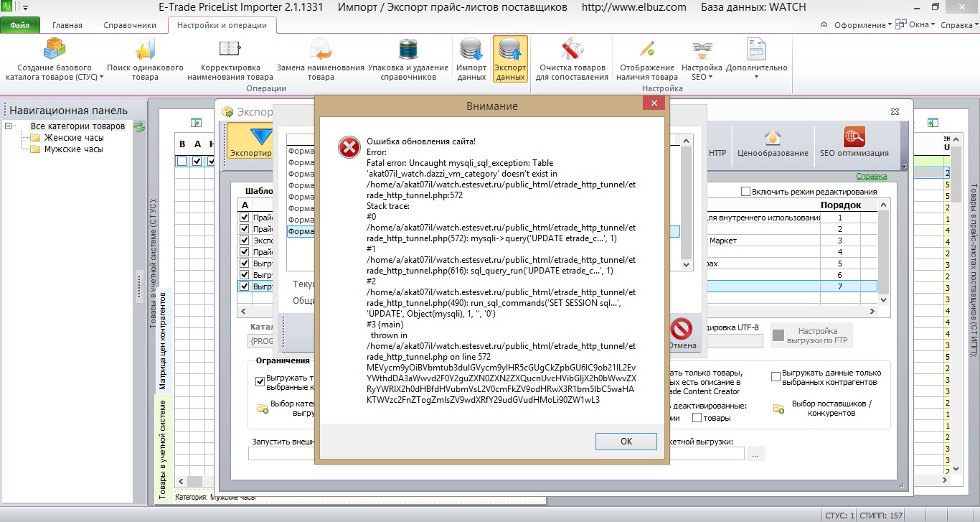Expand the Настройка SEO dropdown
This screenshot has width=980, height=522.
[x=702, y=59]
